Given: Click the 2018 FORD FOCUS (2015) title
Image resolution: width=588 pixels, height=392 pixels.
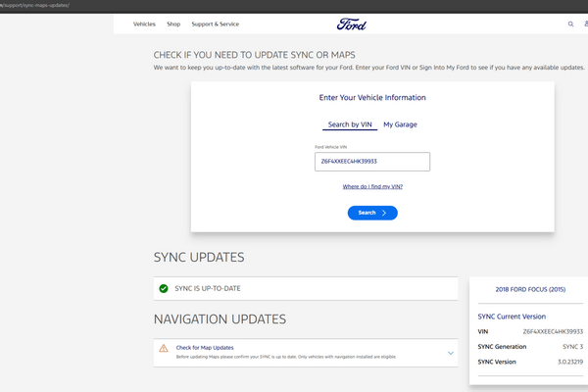Looking at the screenshot, I should tap(530, 289).
